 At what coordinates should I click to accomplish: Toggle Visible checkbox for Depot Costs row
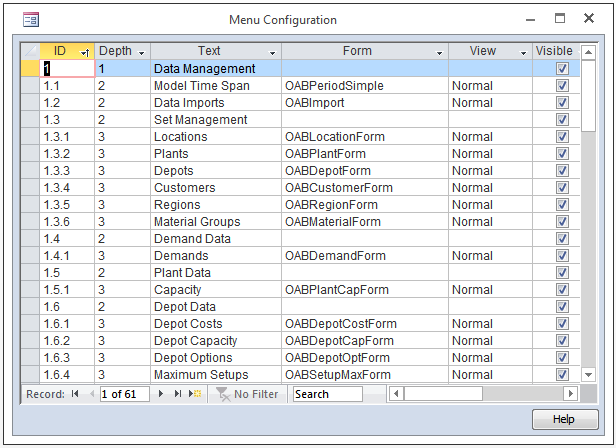tap(562, 324)
